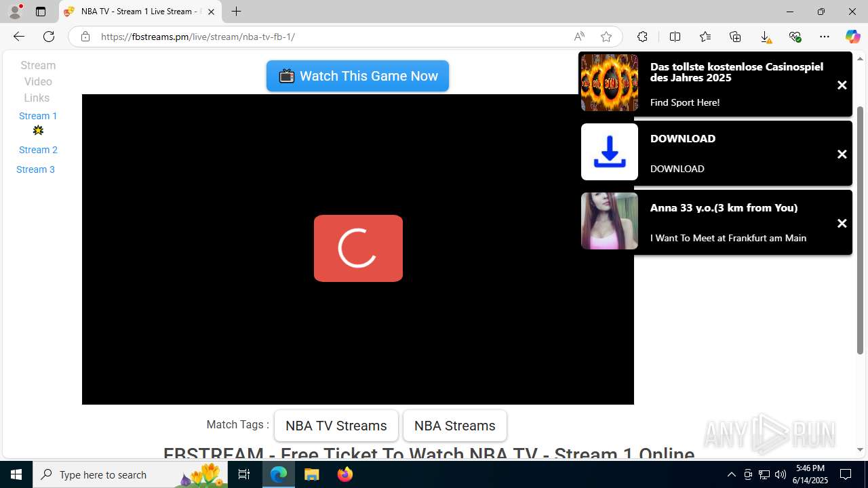
Task: Open Browser essentials icon
Action: [x=795, y=37]
